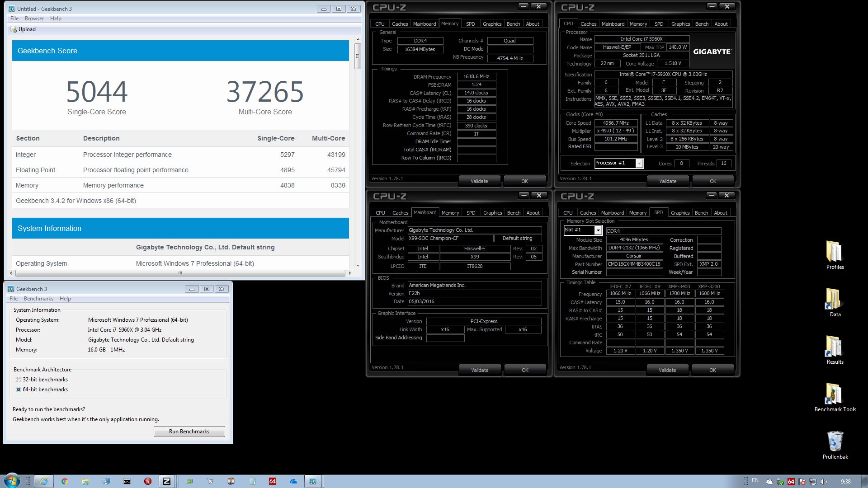Image resolution: width=868 pixels, height=488 pixels.
Task: Click the network tray icon
Action: point(812,482)
